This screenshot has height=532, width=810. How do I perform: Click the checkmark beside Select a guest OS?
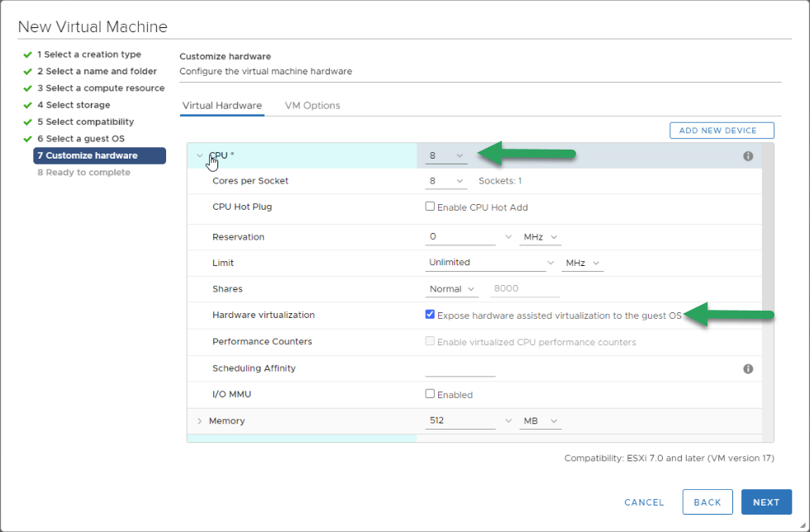[28, 139]
